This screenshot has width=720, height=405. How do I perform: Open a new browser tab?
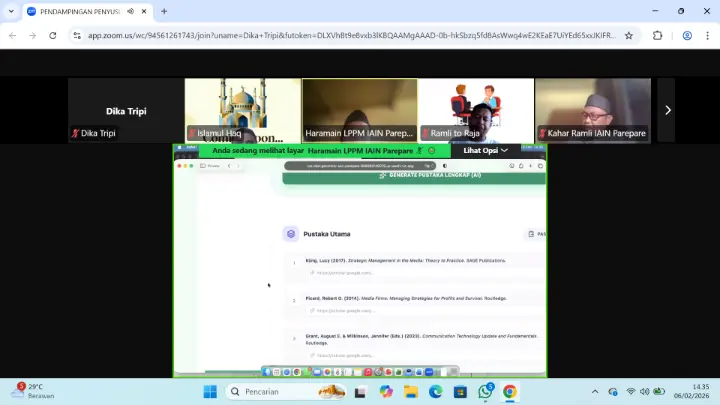(x=164, y=11)
